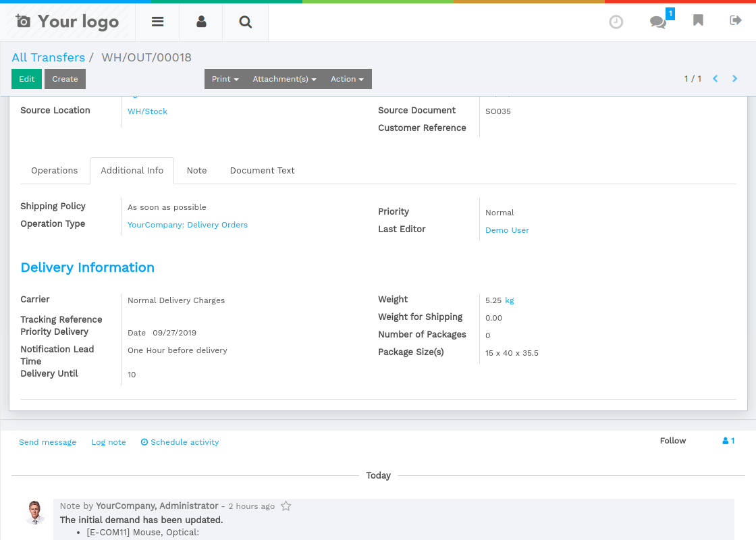The height and width of the screenshot is (540, 756).
Task: Click the next record pagination arrow
Action: tap(734, 78)
